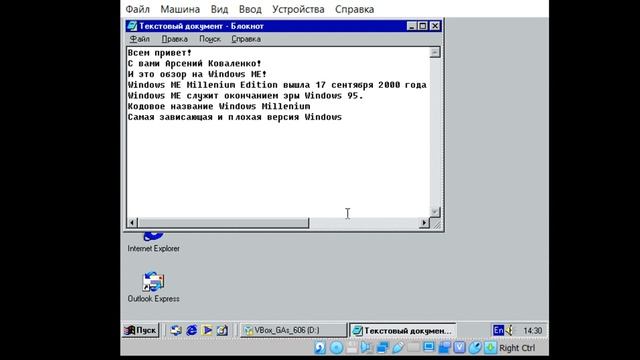
Task: Click VirtualBox optical disk status icon
Action: tap(336, 348)
